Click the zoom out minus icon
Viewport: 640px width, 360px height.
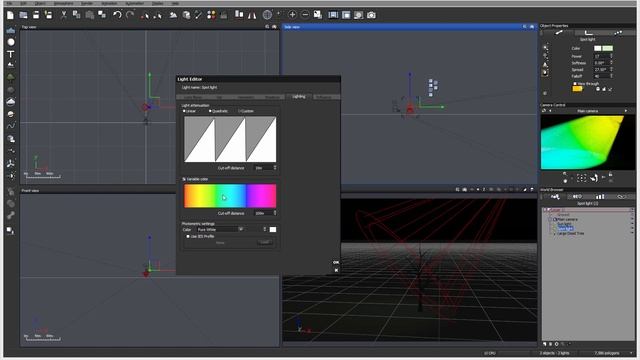coord(305,15)
